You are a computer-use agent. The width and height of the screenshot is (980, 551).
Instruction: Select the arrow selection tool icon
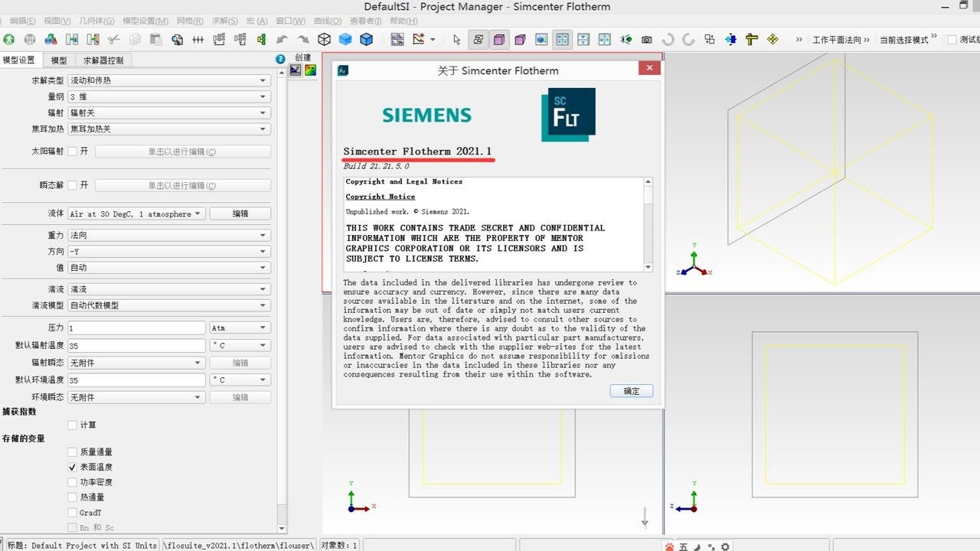[x=457, y=38]
